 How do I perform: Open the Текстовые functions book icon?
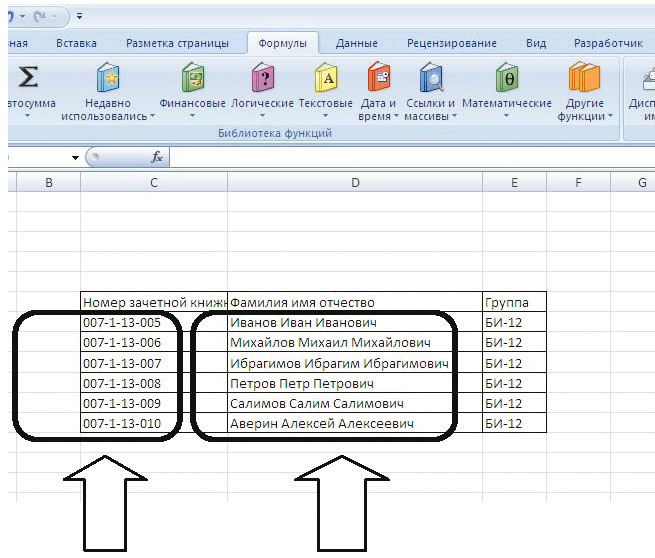326,77
